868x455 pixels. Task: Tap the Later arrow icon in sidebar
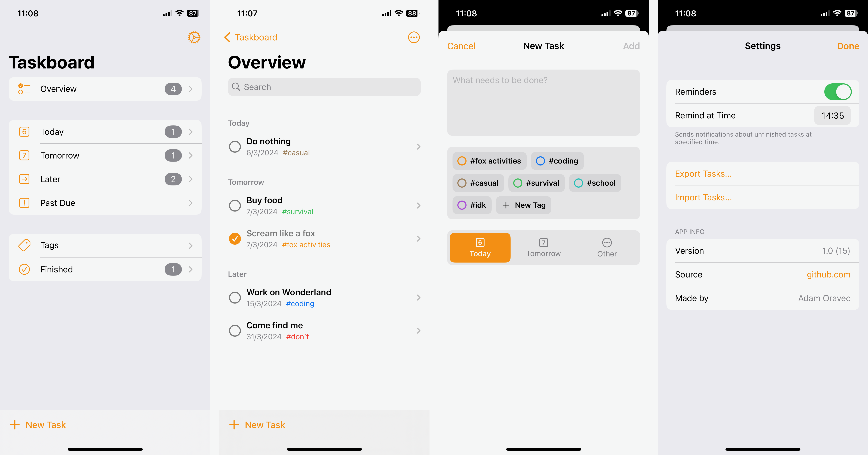(x=24, y=178)
